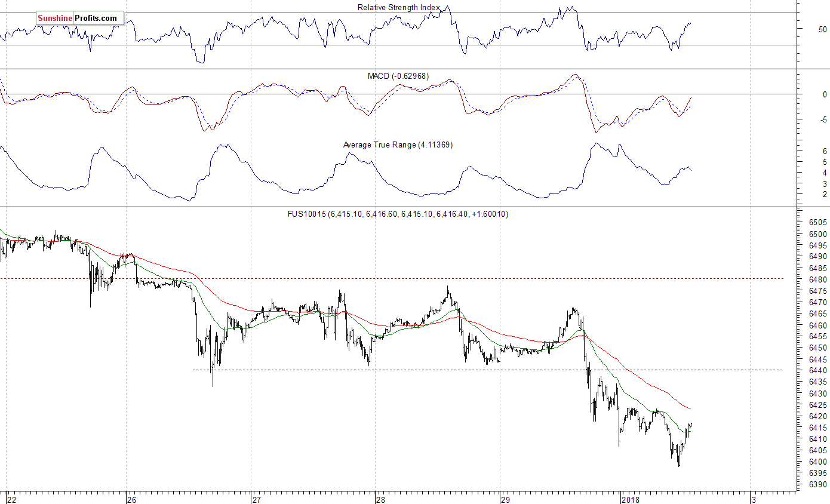Click the MACD axis value -5
The height and width of the screenshot is (504, 830).
tap(823, 119)
